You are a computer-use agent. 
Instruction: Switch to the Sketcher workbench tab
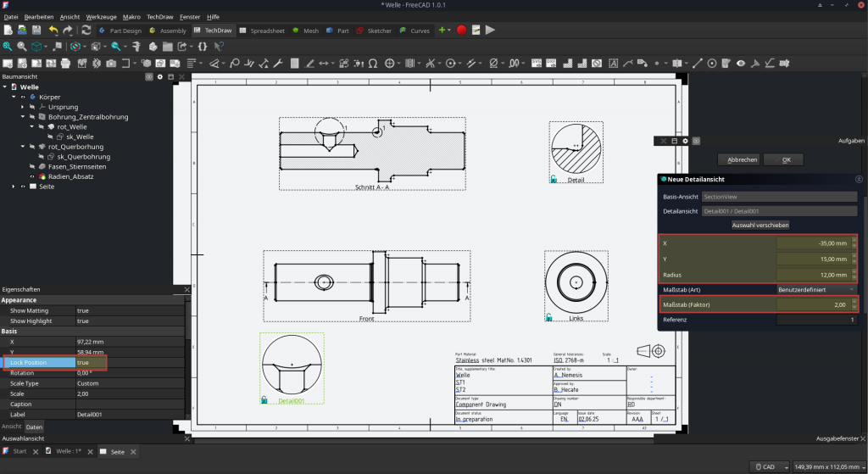point(372,31)
